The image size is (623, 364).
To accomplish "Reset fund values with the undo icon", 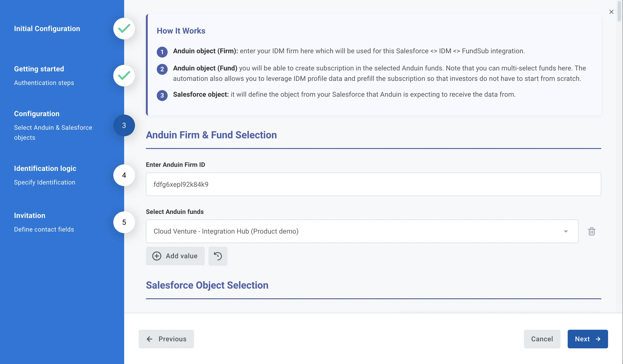I will tap(218, 256).
